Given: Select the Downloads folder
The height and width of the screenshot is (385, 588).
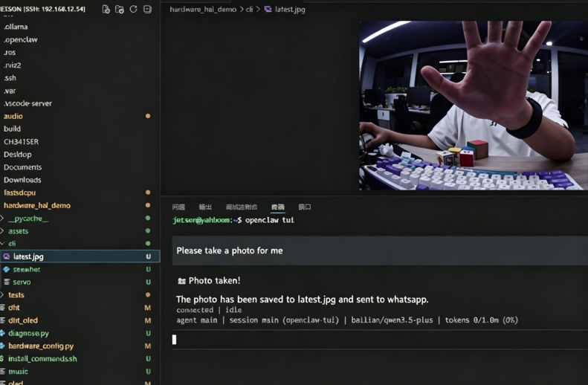Looking at the screenshot, I should 80,180.
